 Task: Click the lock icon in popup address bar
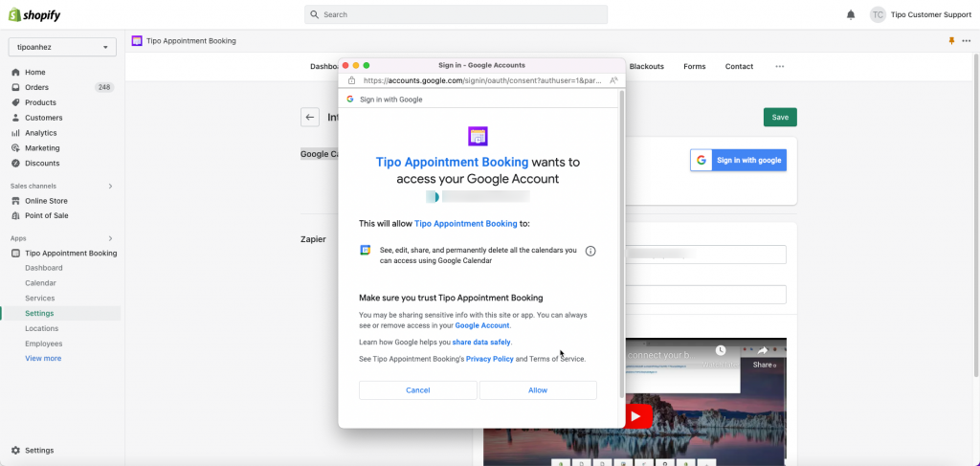[351, 80]
